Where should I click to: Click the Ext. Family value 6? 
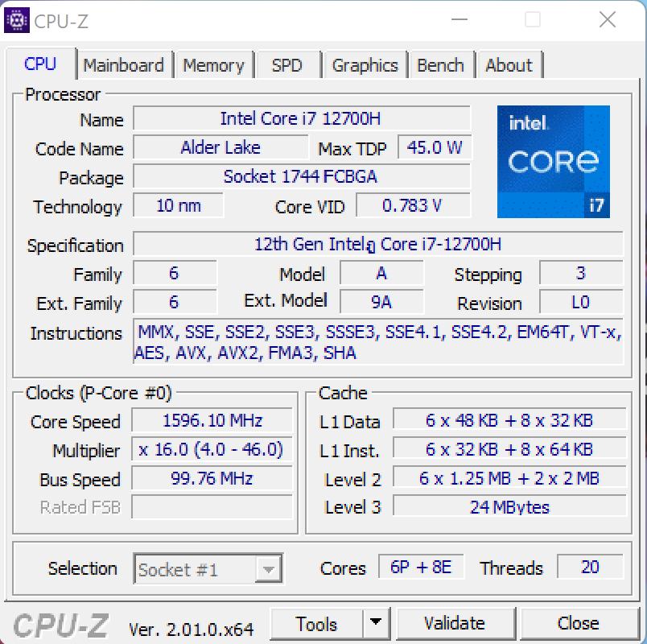point(175,302)
